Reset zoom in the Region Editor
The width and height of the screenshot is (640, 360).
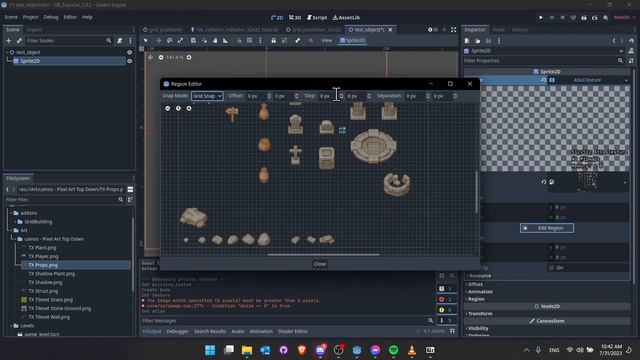(178, 108)
